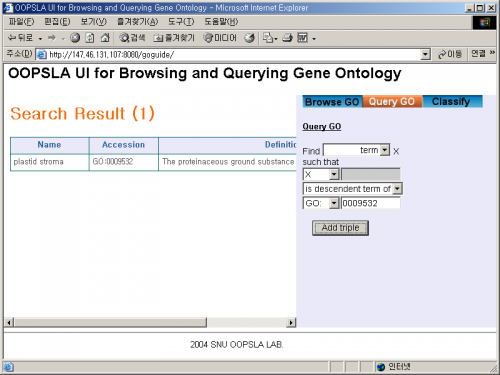Image resolution: width=500 pixels, height=375 pixels.
Task: Open the Search toolbar icon
Action: pyautogui.click(x=132, y=38)
